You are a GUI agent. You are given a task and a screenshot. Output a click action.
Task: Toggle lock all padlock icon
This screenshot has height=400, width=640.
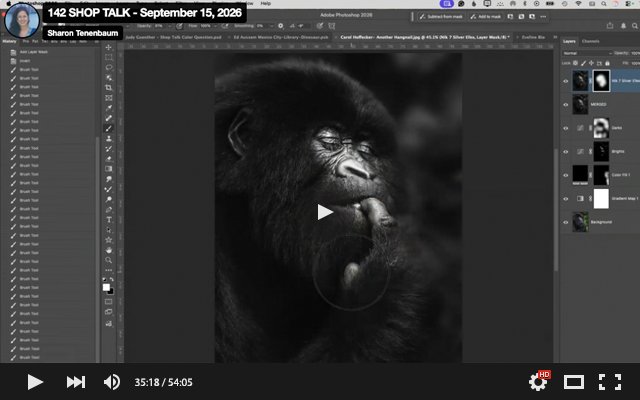click(x=607, y=63)
